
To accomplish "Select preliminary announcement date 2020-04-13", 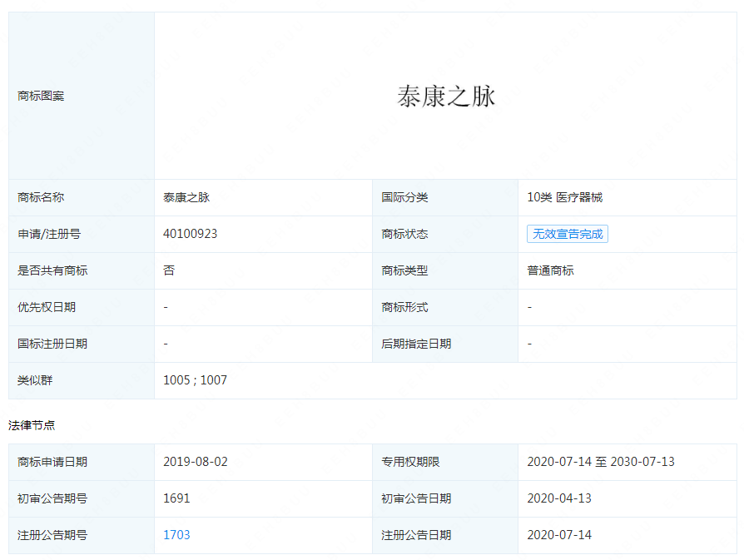I will [559, 498].
